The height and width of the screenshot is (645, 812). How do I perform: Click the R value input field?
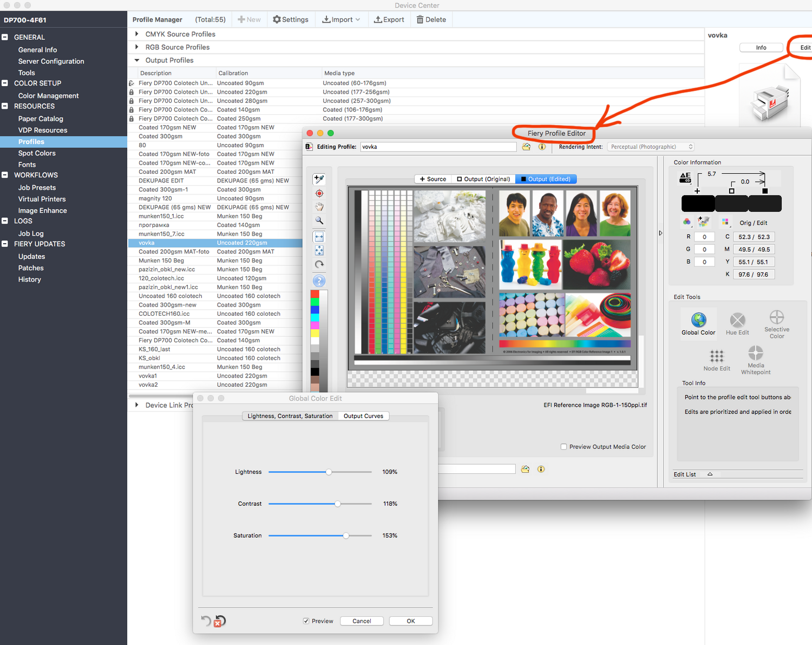coord(704,237)
